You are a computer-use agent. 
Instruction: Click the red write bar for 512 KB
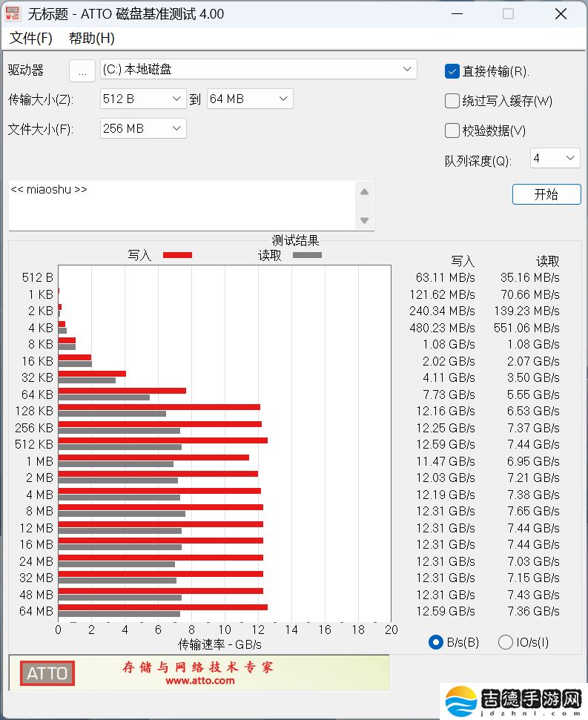(x=162, y=440)
